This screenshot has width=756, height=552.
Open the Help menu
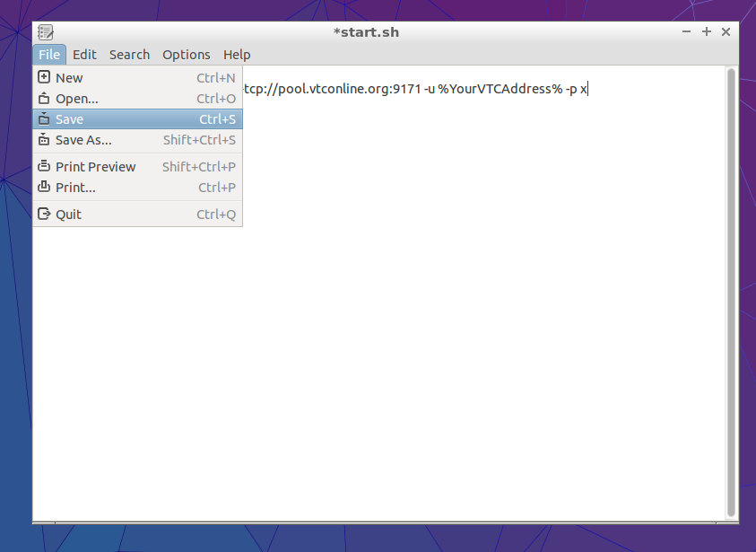pos(237,55)
